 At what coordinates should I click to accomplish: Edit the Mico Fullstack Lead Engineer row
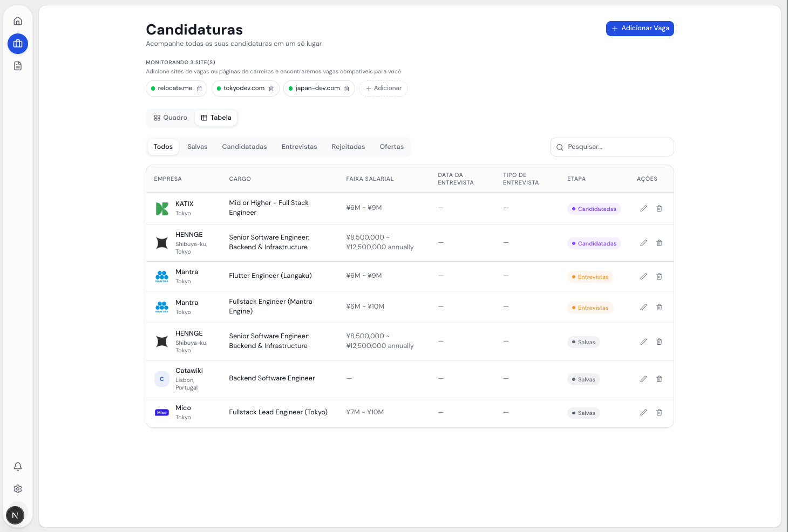pos(643,412)
